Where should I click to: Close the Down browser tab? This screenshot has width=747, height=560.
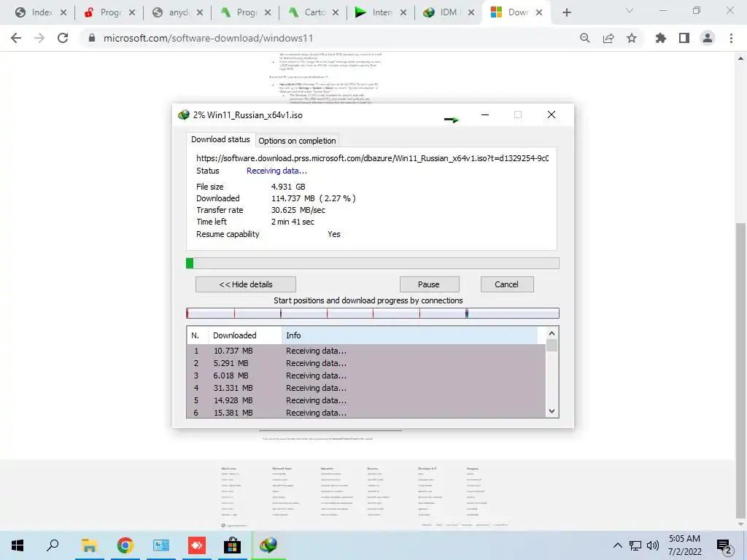coord(539,13)
